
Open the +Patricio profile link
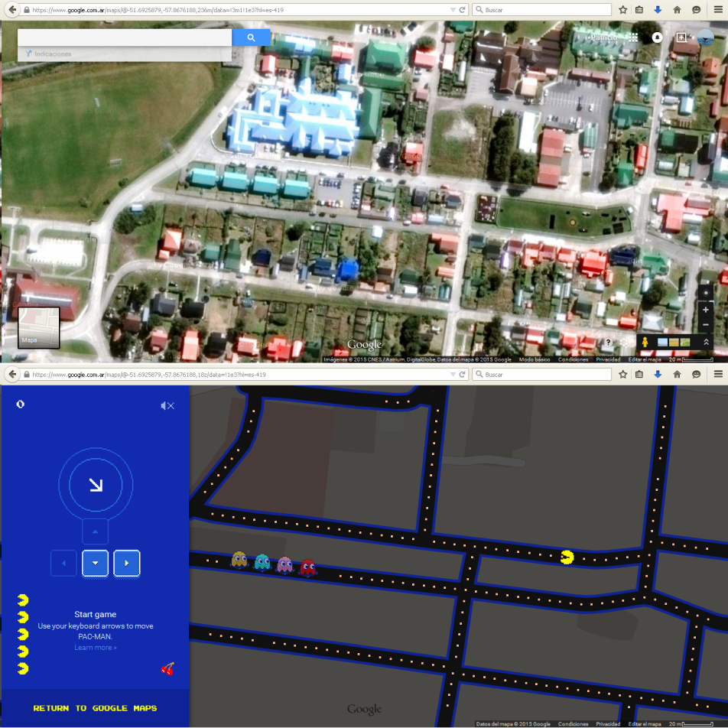(x=601, y=37)
